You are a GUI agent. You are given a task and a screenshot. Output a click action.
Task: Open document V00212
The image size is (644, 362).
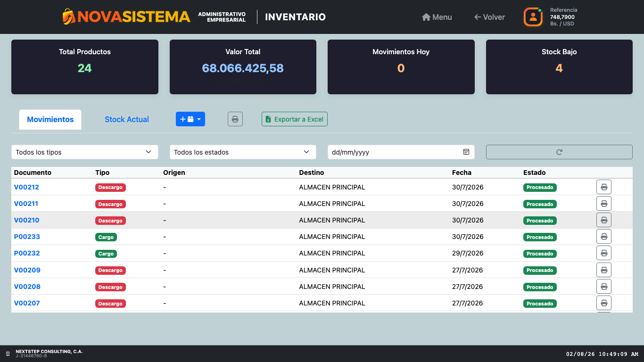(x=26, y=187)
